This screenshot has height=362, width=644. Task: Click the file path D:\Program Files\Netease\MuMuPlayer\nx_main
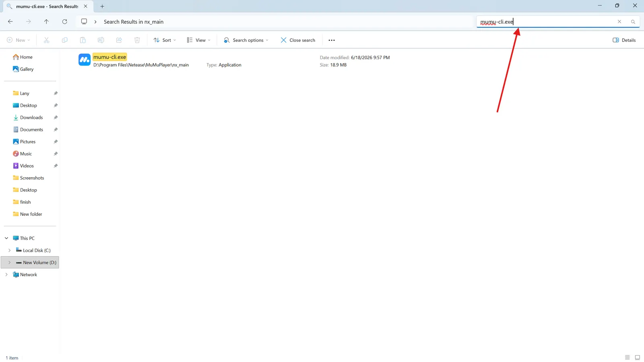(x=141, y=65)
